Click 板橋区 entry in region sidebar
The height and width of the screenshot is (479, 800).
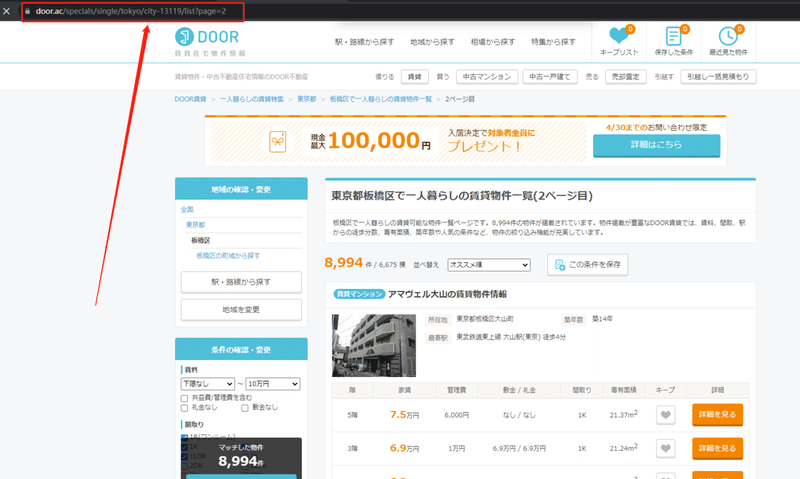coord(201,240)
